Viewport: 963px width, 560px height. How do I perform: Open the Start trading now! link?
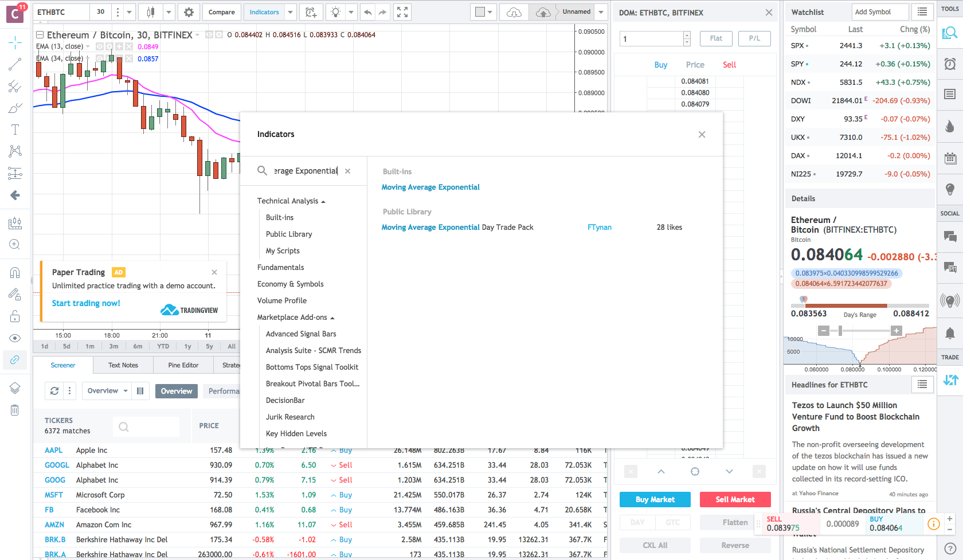click(x=86, y=303)
